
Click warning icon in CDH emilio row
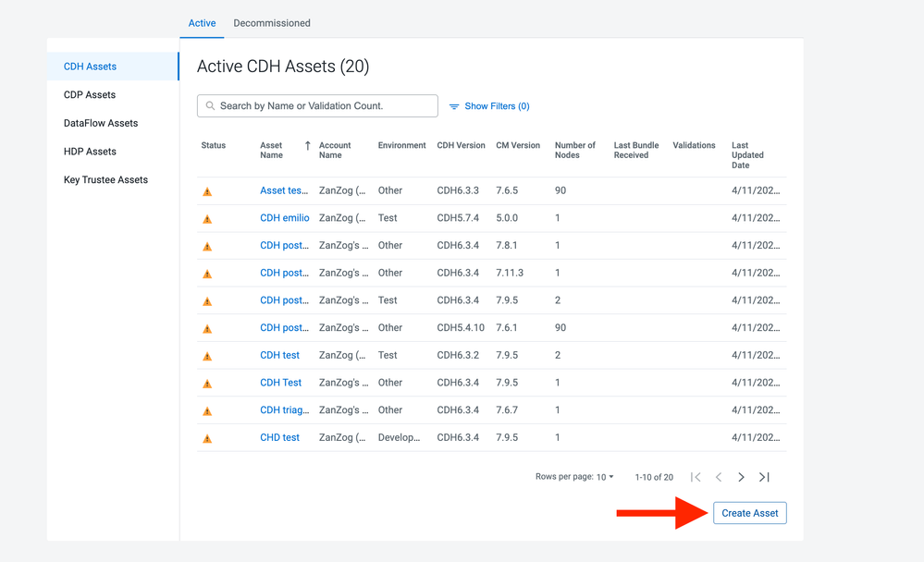point(207,219)
